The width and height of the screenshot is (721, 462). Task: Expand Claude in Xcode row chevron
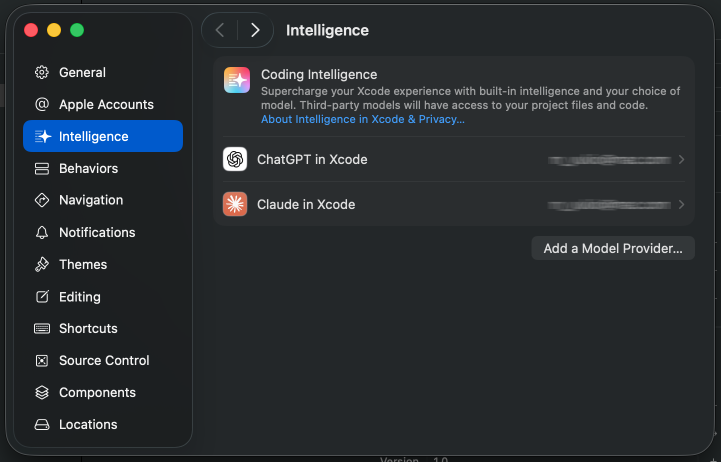click(681, 205)
